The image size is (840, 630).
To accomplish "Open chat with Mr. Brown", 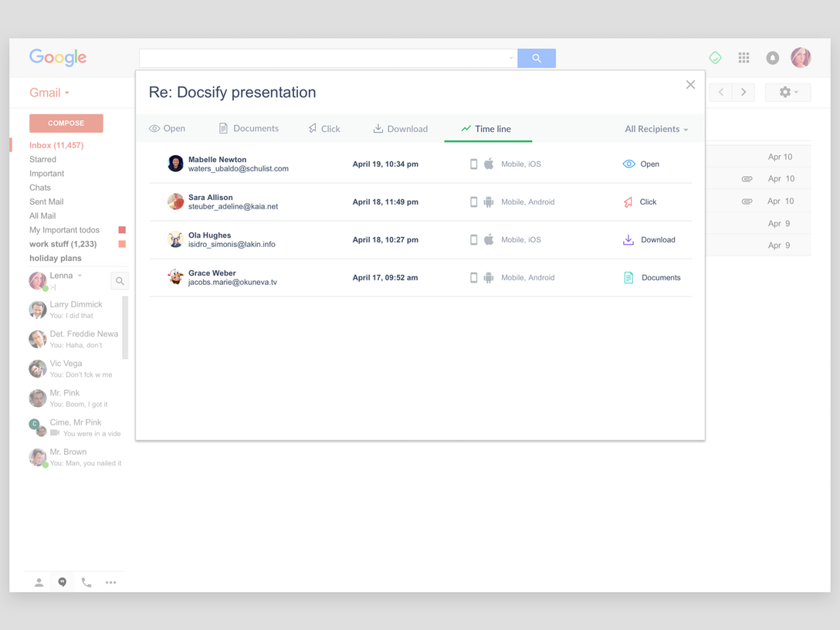I will point(75,457).
